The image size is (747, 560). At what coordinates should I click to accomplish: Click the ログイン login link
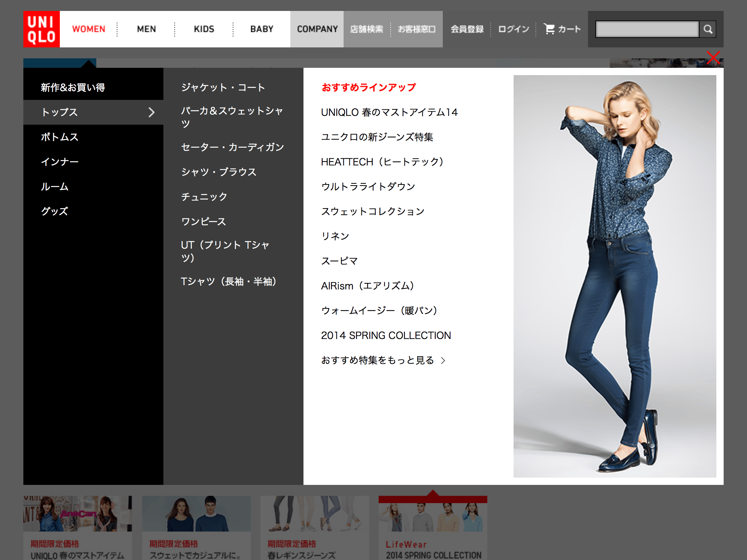(514, 29)
